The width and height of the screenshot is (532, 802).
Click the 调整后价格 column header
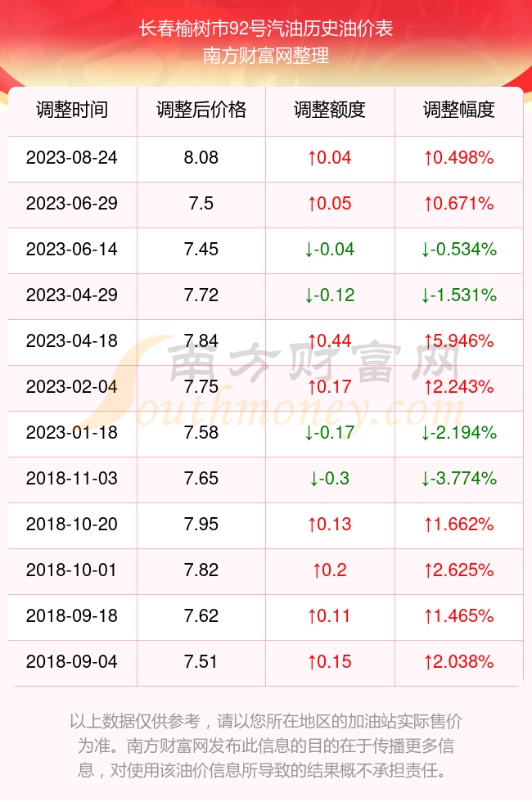click(201, 110)
